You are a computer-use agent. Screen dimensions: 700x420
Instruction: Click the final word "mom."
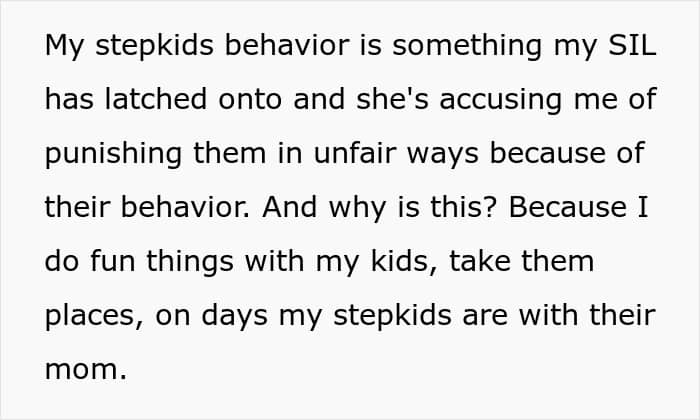(x=87, y=368)
